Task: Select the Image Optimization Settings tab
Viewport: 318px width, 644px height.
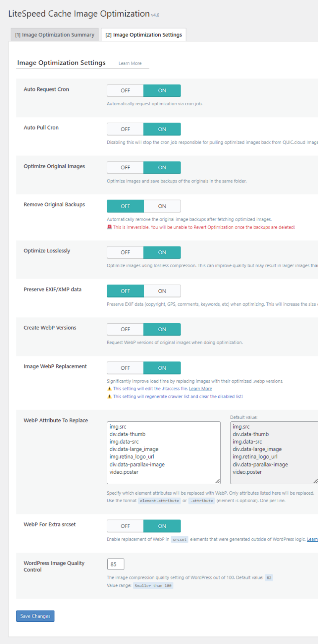Action: [143, 34]
